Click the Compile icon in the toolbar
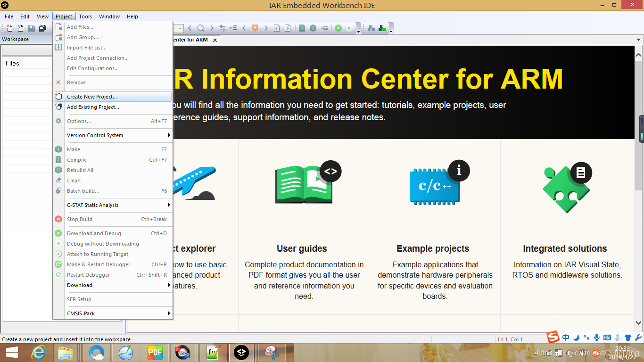The height and width of the screenshot is (362, 644). (302, 28)
